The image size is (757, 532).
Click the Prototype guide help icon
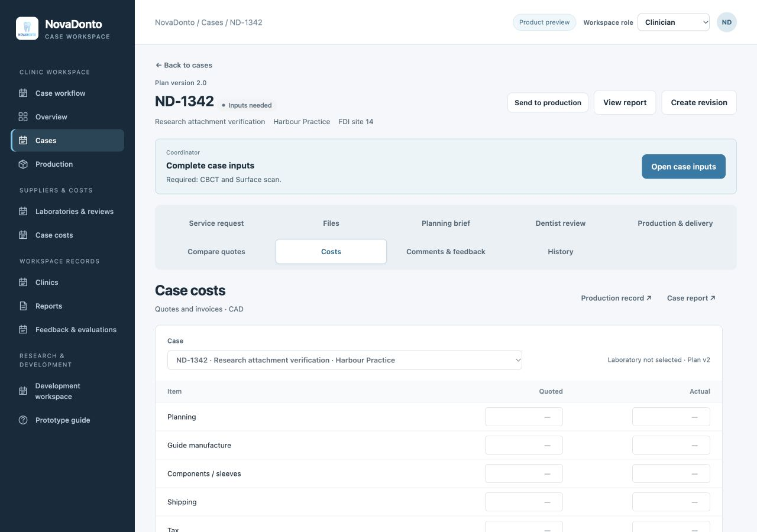coord(23,420)
